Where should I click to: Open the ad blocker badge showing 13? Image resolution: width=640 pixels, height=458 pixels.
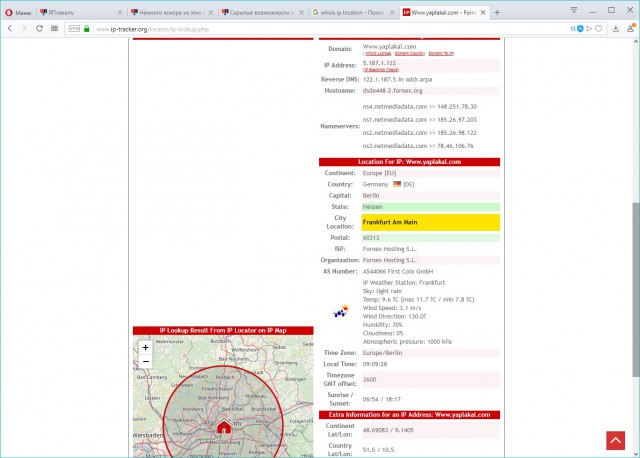click(x=577, y=29)
